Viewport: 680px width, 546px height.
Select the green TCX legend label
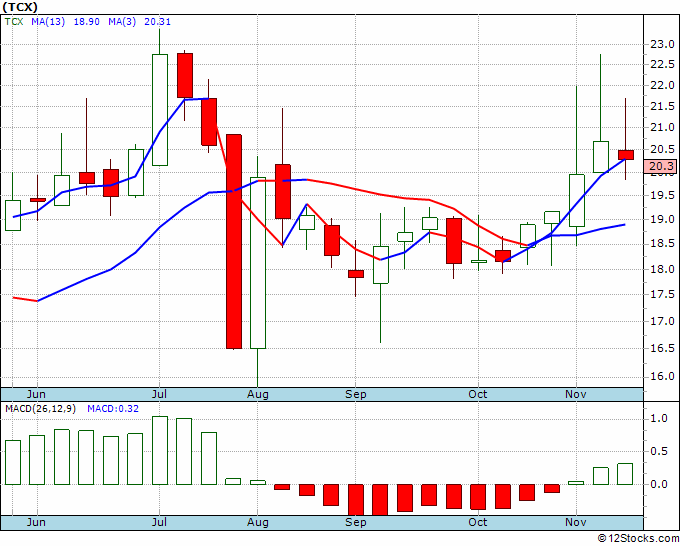click(14, 22)
